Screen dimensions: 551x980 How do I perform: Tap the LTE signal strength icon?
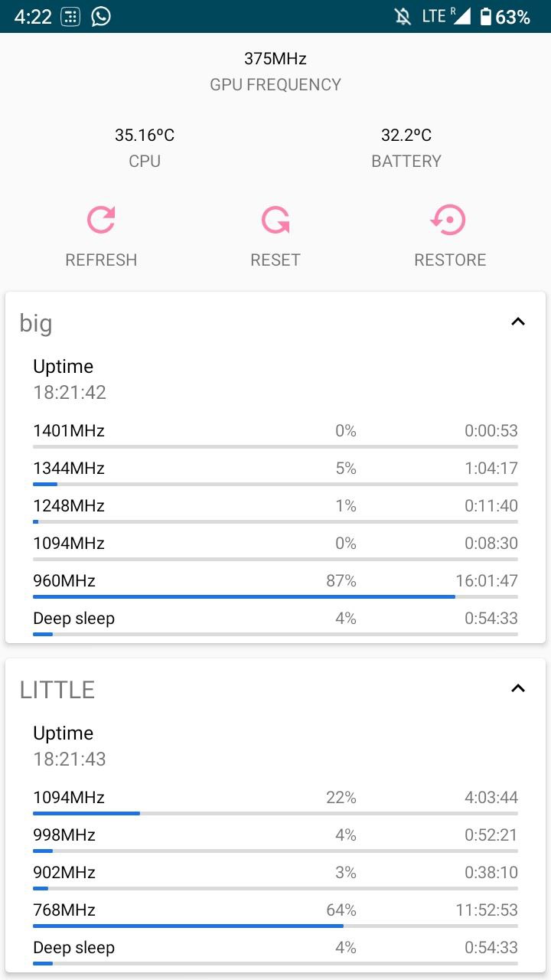[x=461, y=16]
